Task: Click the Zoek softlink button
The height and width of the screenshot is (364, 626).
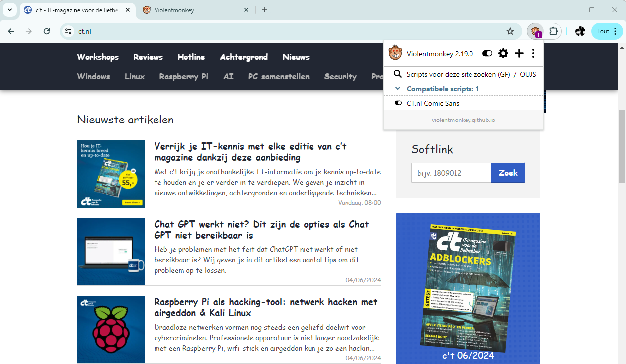Action: (x=508, y=173)
